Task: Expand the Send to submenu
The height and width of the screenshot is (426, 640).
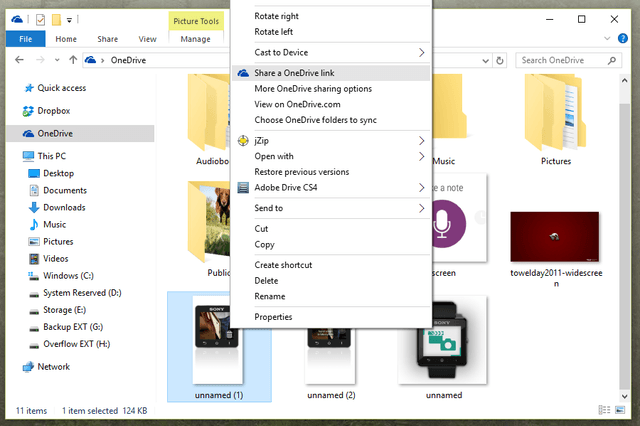Action: [331, 208]
